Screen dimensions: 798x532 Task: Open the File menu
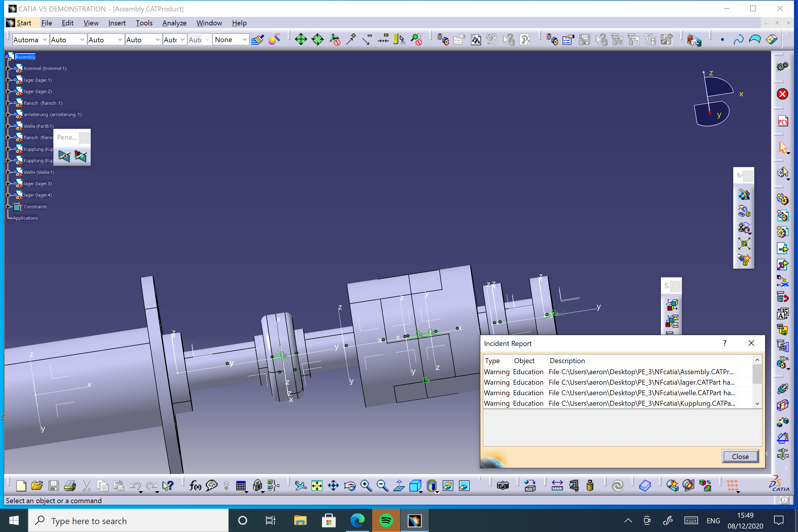[46, 23]
